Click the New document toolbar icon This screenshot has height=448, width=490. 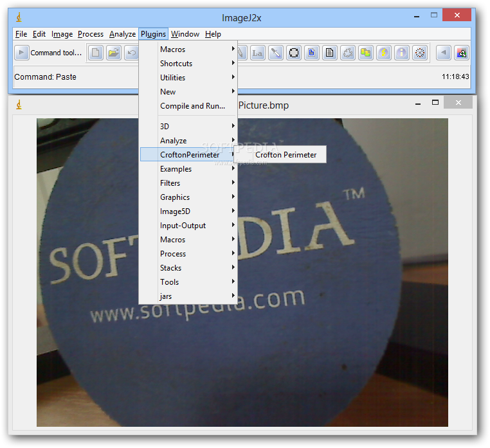click(96, 53)
